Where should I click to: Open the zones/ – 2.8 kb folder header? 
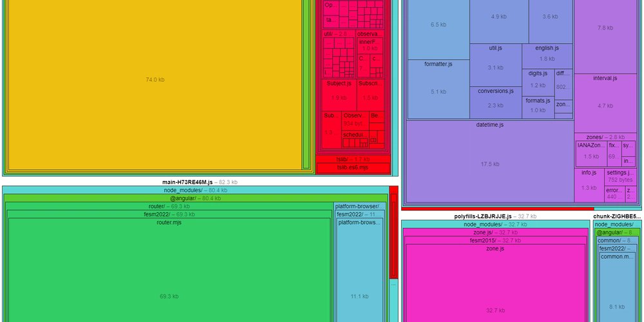pyautogui.click(x=605, y=137)
